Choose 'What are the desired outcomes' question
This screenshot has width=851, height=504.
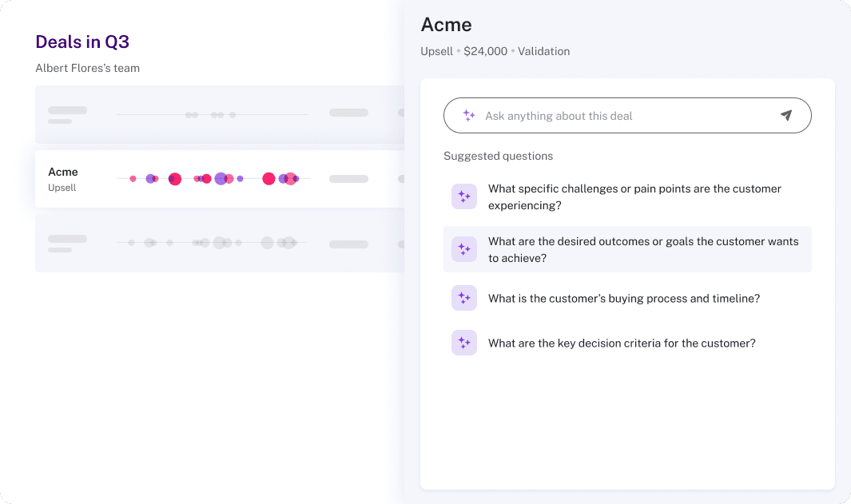pyautogui.click(x=642, y=249)
